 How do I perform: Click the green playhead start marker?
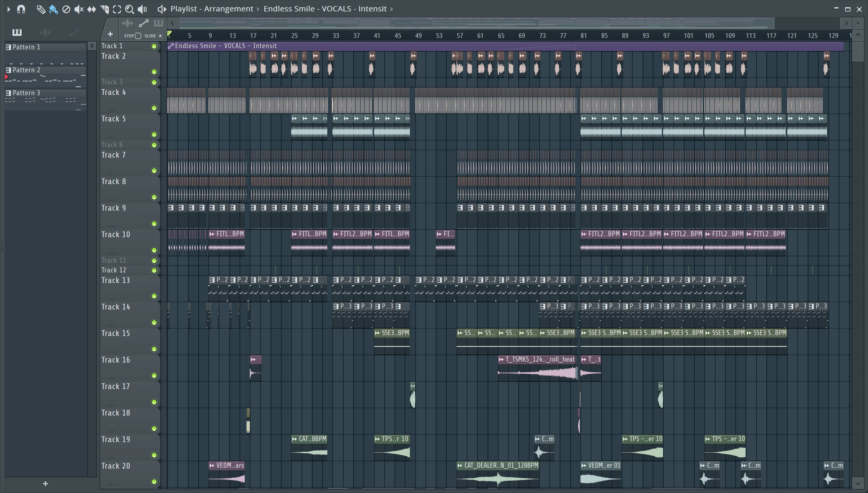click(170, 33)
